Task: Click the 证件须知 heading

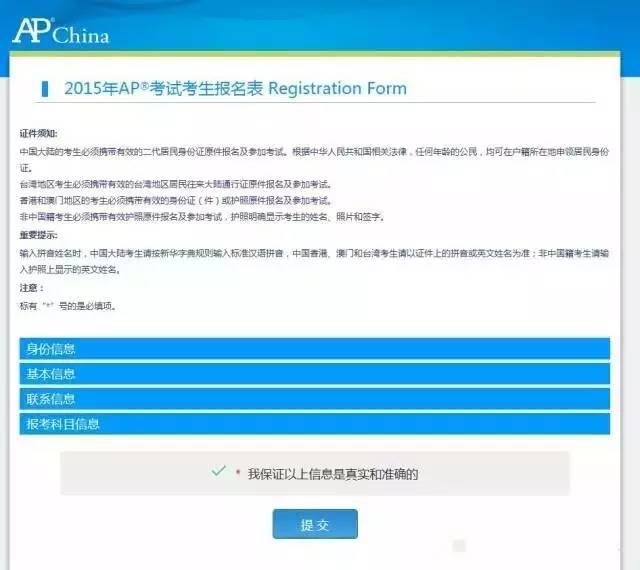Action: [39, 133]
